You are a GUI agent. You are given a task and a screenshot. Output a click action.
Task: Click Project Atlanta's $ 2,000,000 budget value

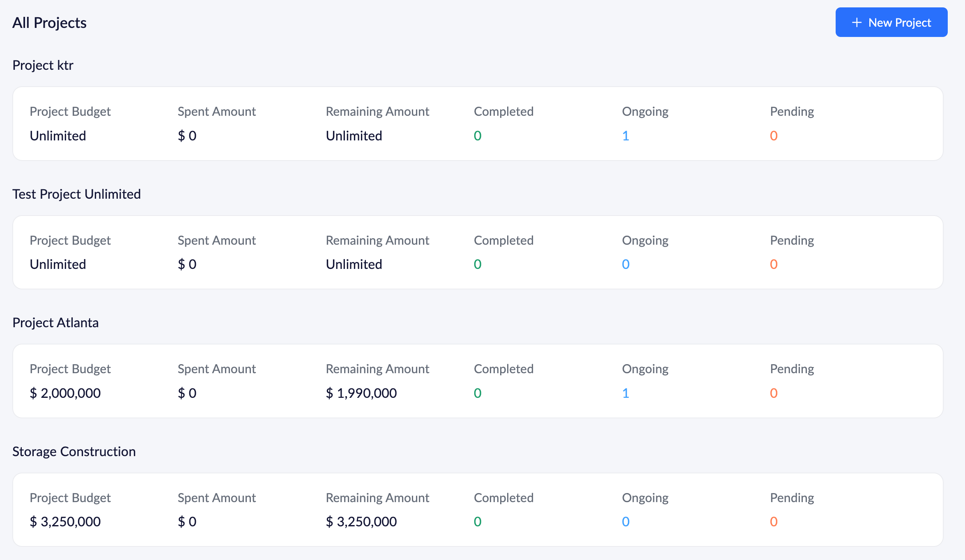tap(65, 393)
